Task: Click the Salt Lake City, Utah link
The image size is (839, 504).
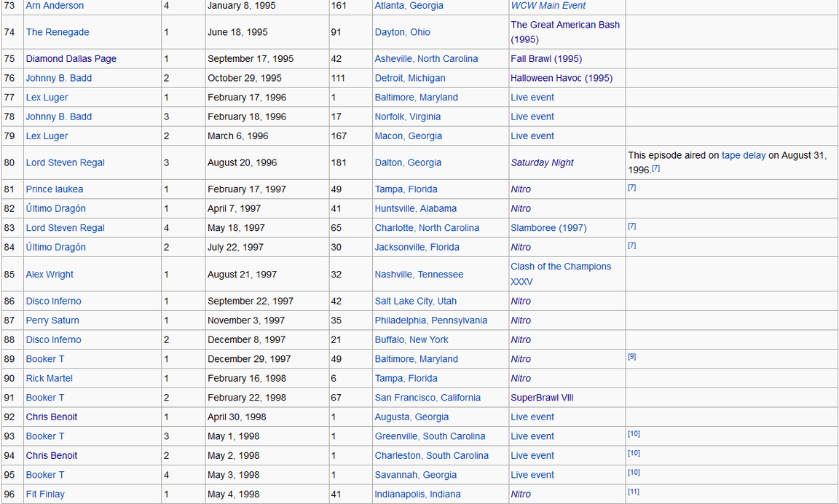Action: pyautogui.click(x=416, y=302)
